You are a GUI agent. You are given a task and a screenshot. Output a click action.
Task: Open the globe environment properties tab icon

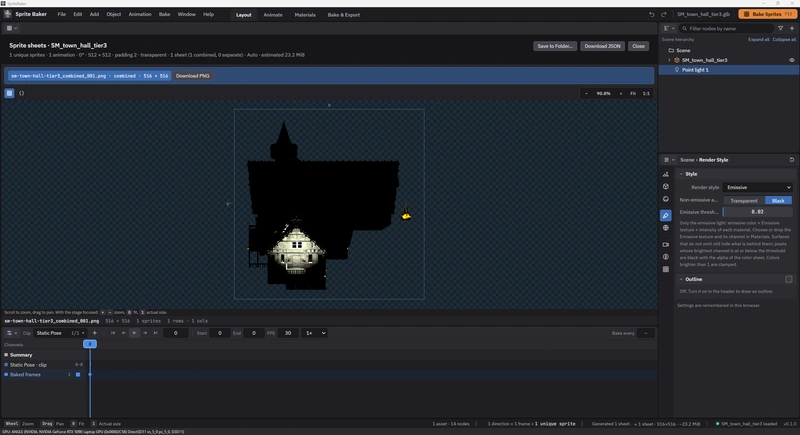[x=666, y=228]
